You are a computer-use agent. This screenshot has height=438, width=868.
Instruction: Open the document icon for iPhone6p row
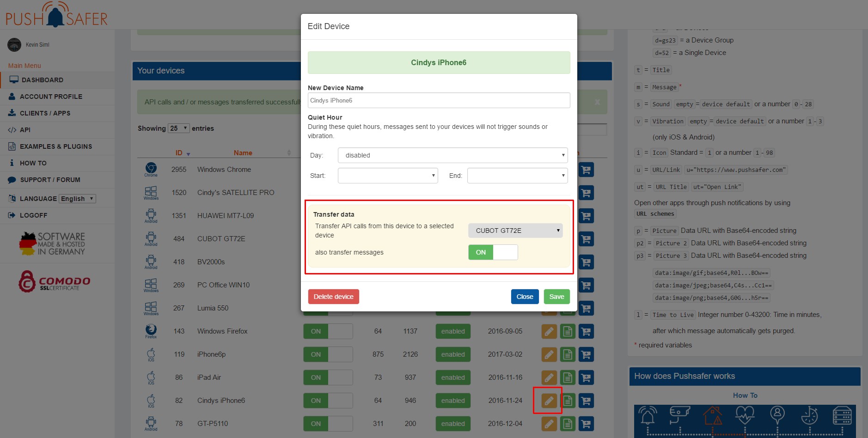point(568,354)
